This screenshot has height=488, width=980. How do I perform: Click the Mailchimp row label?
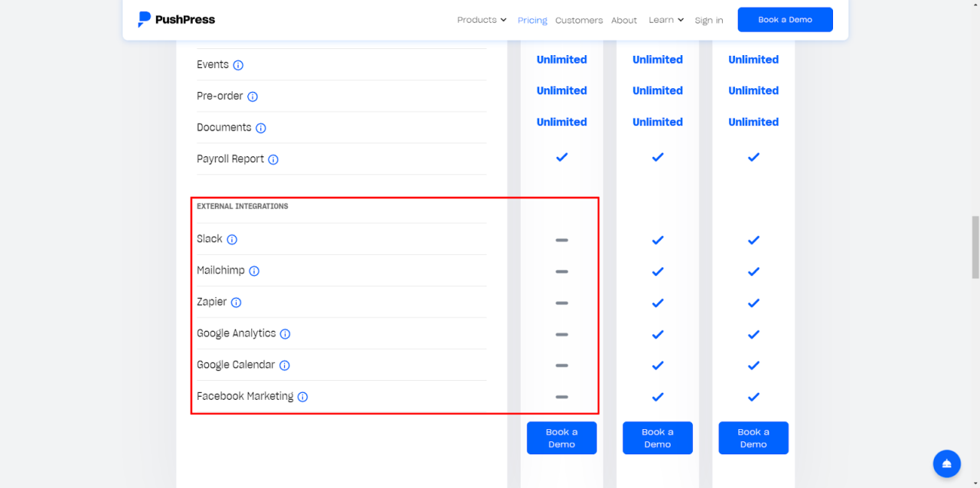220,270
